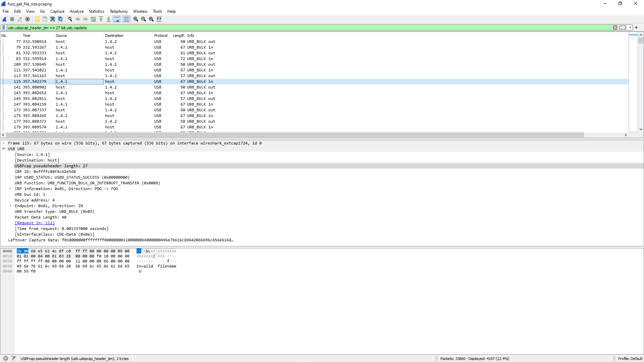Select packet 179 in the list
The height and width of the screenshot is (362, 644).
point(315,127)
